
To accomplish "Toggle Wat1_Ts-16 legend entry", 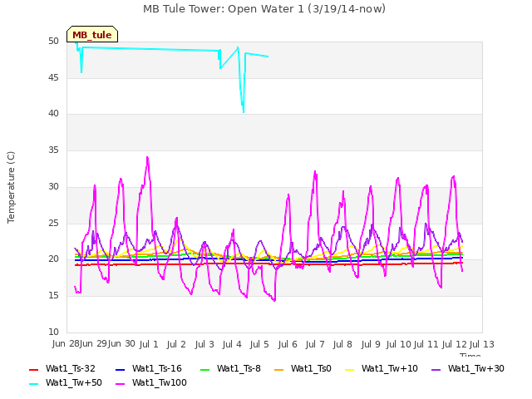I will pos(149,368).
